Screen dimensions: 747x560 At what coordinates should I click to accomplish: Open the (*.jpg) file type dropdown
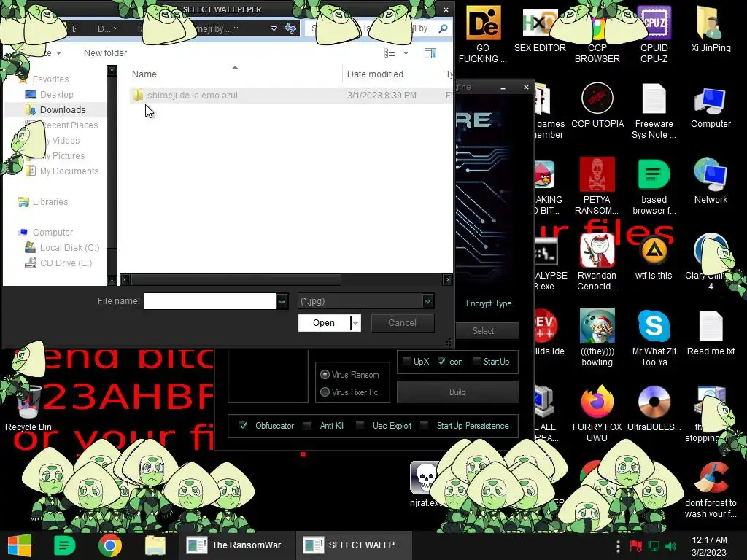click(x=427, y=301)
